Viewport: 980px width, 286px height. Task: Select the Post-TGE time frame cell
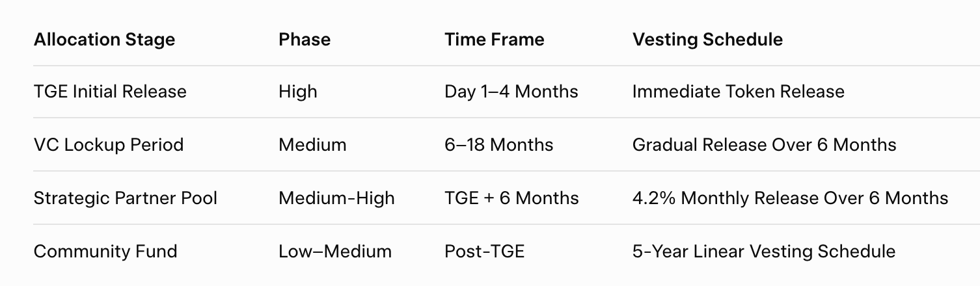(484, 252)
